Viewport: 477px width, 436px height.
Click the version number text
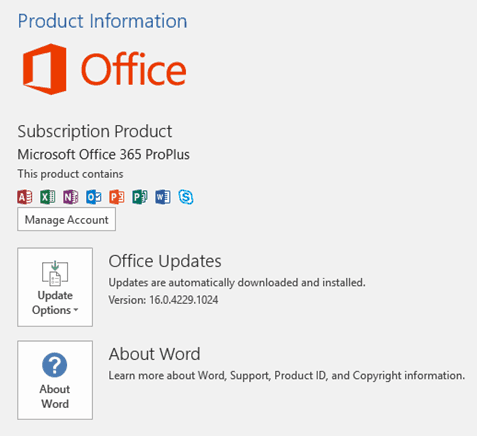[163, 300]
